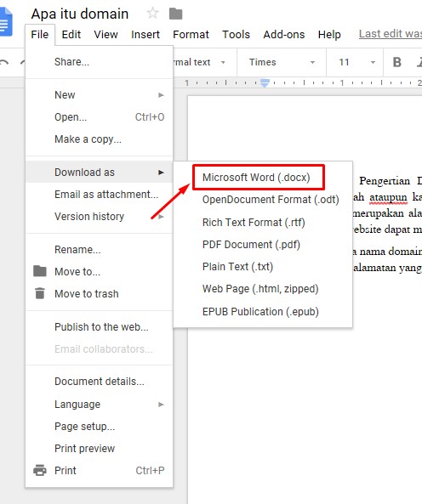Download as Web Page (.html, zipped)
Viewport: 422px width, 504px height.
click(x=263, y=289)
